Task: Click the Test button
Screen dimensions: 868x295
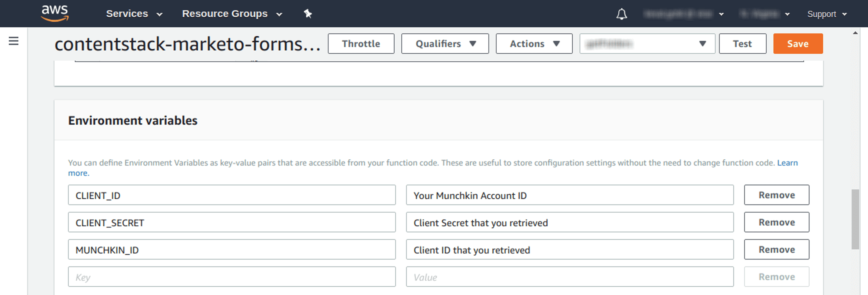Action: click(742, 43)
